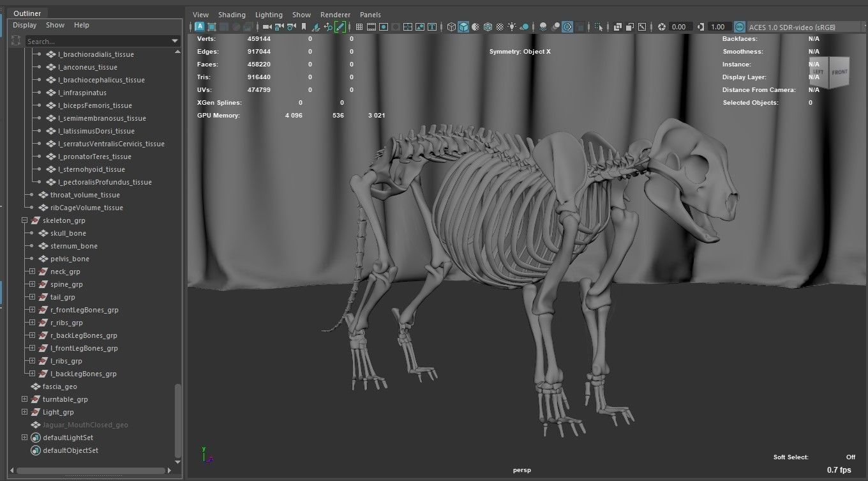Click the Isolate Select icon
Viewport: 868px width, 481px height.
click(x=599, y=27)
